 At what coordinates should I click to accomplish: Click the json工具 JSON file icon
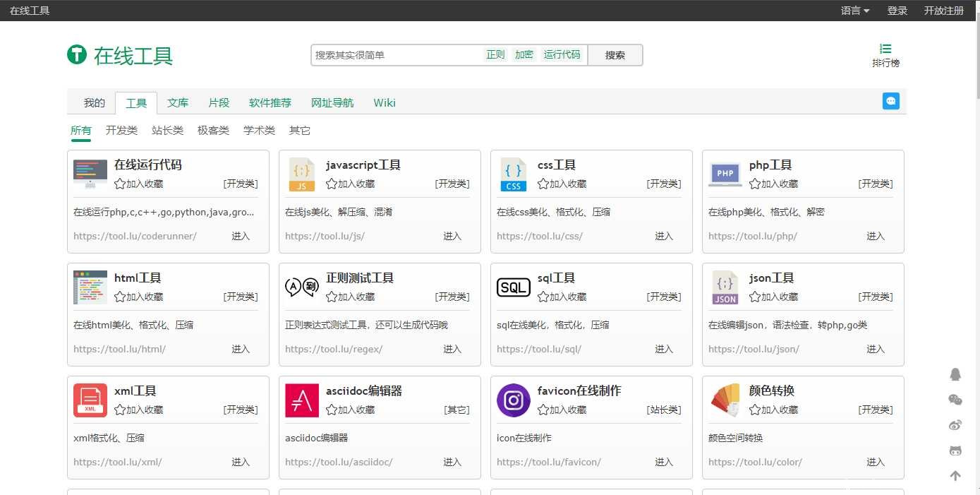725,287
